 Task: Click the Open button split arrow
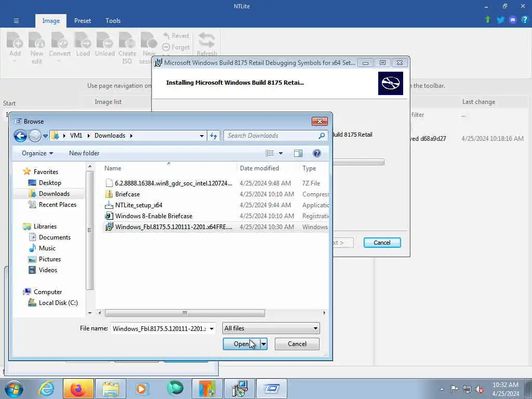[x=263, y=344]
